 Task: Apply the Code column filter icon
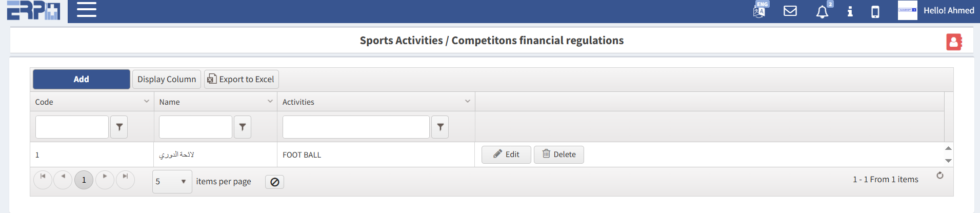119,127
